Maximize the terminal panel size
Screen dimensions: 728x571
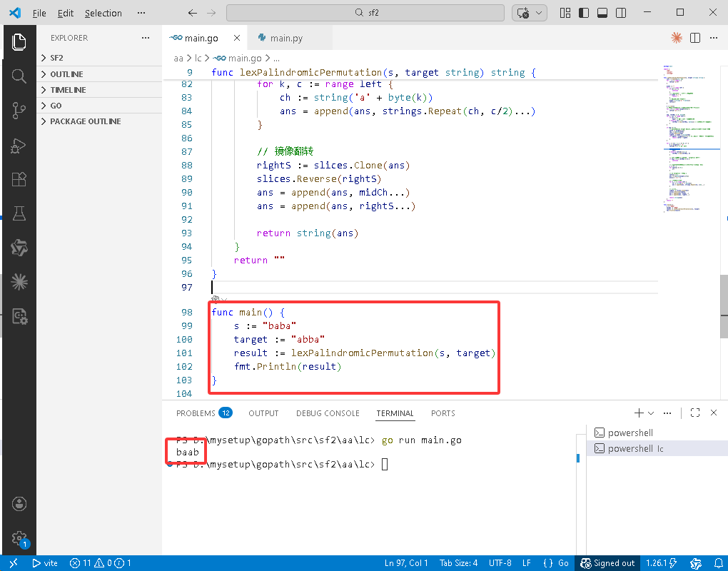pos(695,413)
